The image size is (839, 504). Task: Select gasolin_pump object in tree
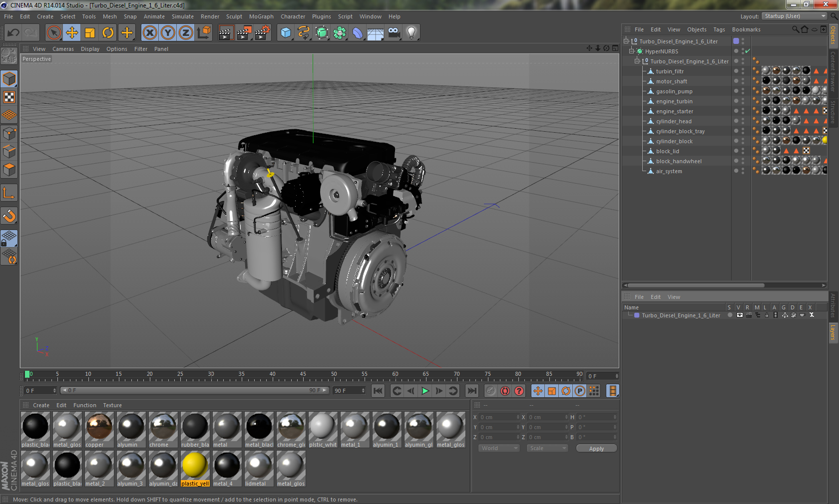(x=674, y=91)
